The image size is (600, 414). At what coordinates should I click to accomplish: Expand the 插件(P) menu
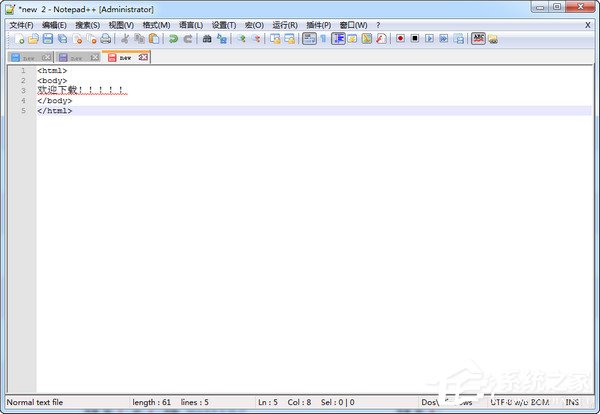click(320, 24)
